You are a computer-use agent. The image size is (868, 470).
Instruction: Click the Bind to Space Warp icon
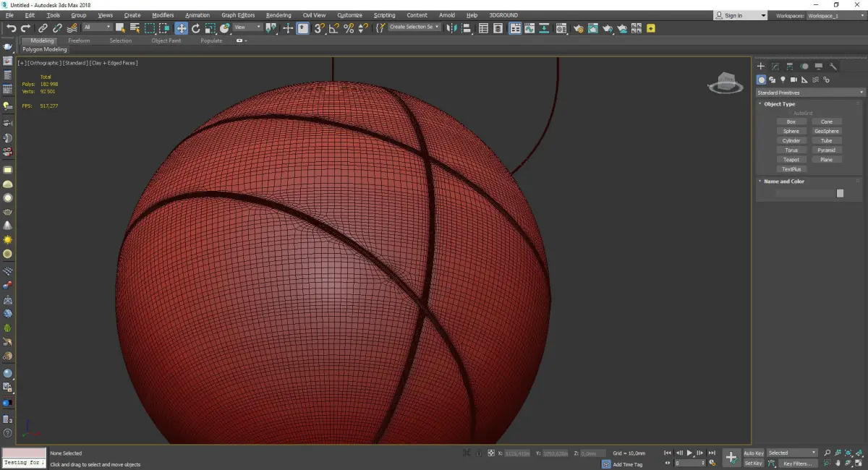pyautogui.click(x=72, y=28)
